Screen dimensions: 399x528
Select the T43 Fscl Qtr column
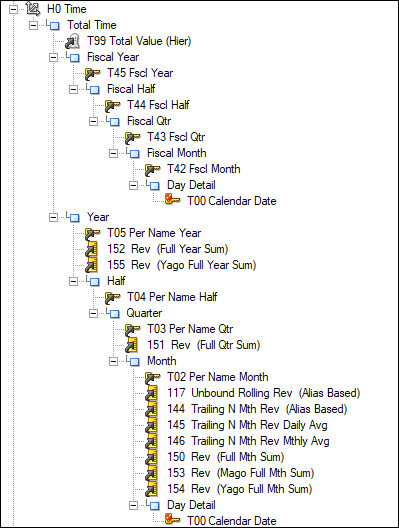click(176, 137)
